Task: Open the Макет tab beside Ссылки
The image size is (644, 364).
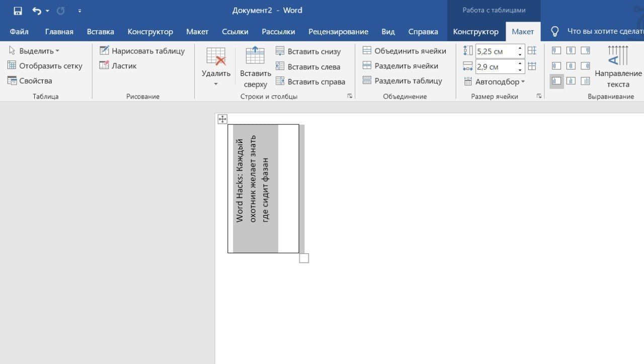Action: click(x=197, y=31)
